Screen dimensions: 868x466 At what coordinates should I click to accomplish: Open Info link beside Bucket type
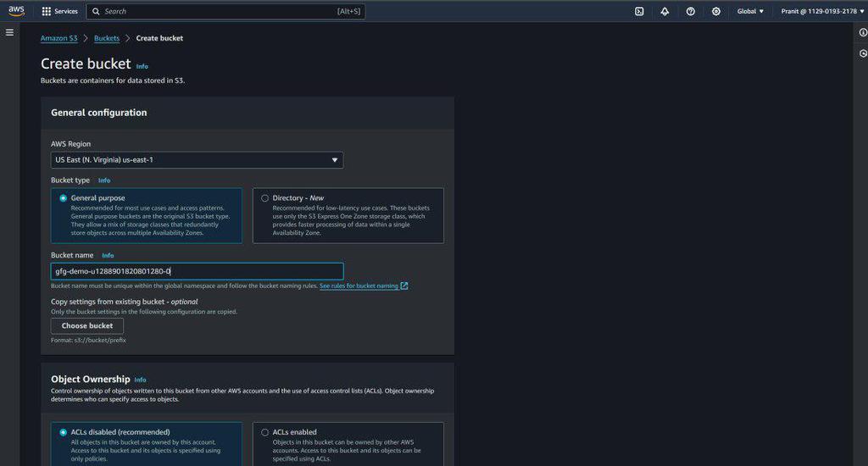tap(104, 180)
